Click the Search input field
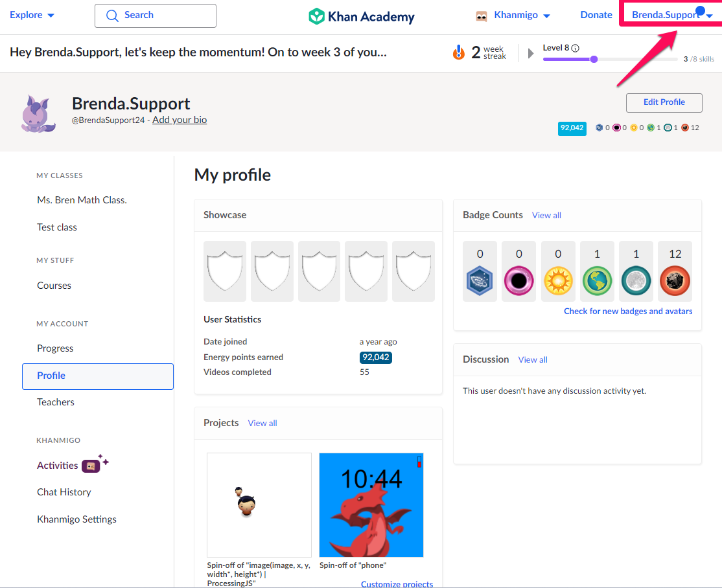722x588 pixels. 156,16
